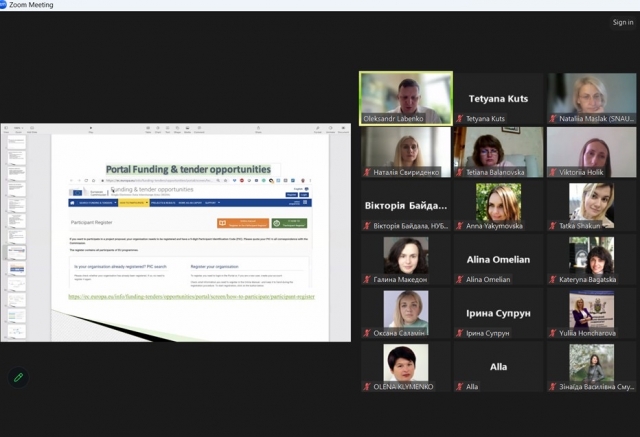This screenshot has height=437, width=640.
Task: Open the Animate panel icon in Keynote
Action: [x=330, y=129]
